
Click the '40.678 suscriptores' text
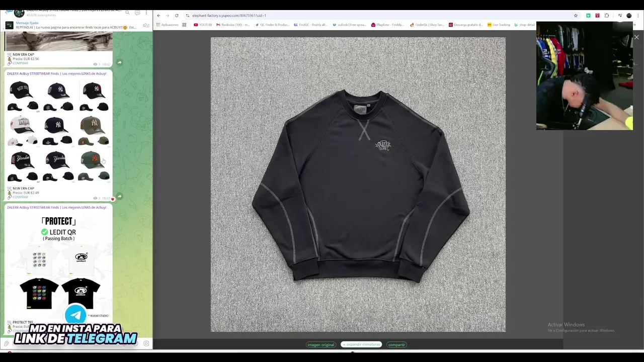tap(41, 15)
